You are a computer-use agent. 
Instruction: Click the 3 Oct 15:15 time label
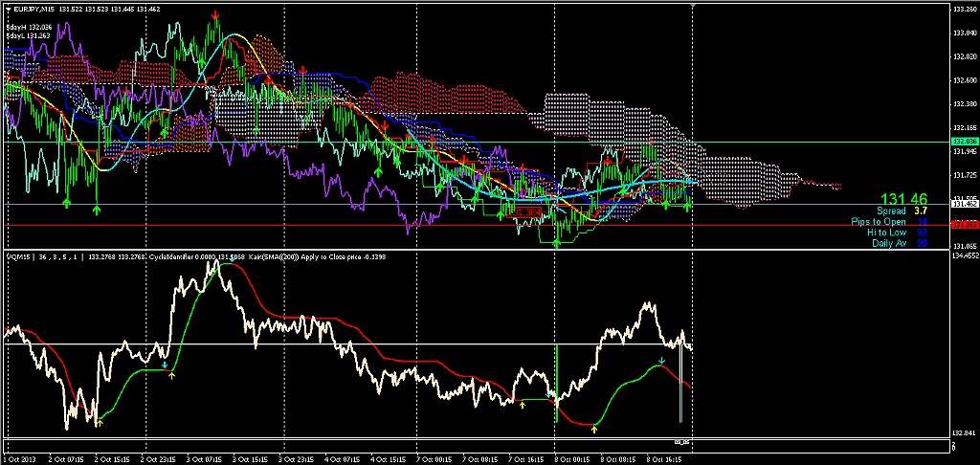[251, 460]
